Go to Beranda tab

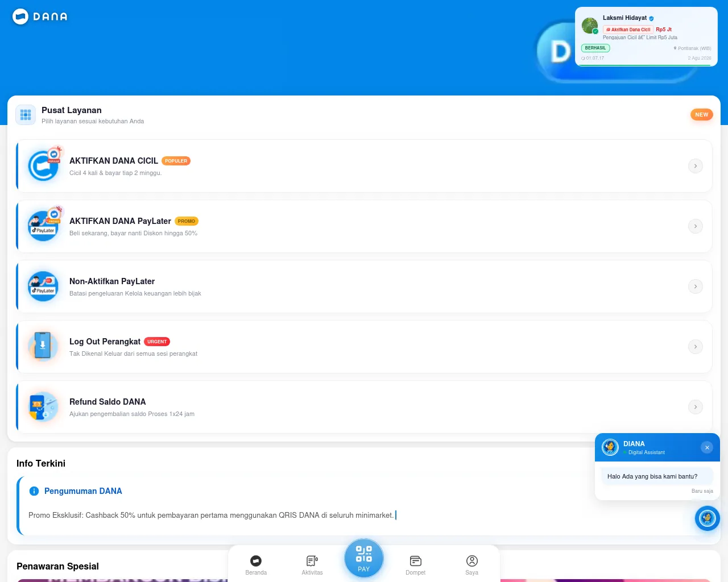(256, 566)
